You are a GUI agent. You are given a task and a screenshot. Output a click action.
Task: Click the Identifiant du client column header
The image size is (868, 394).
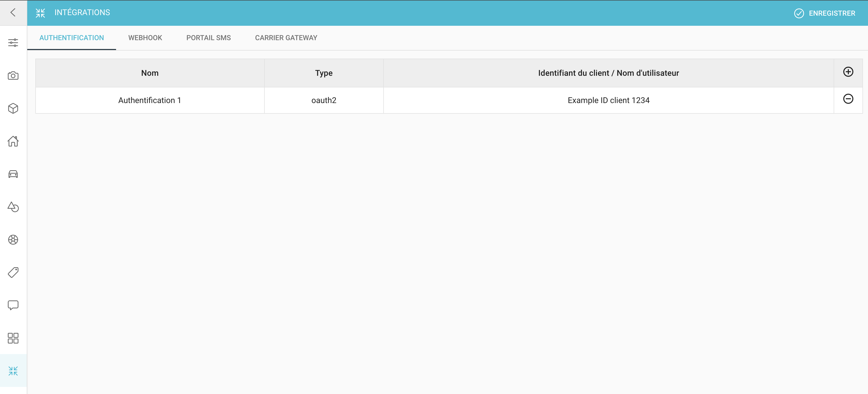[609, 73]
